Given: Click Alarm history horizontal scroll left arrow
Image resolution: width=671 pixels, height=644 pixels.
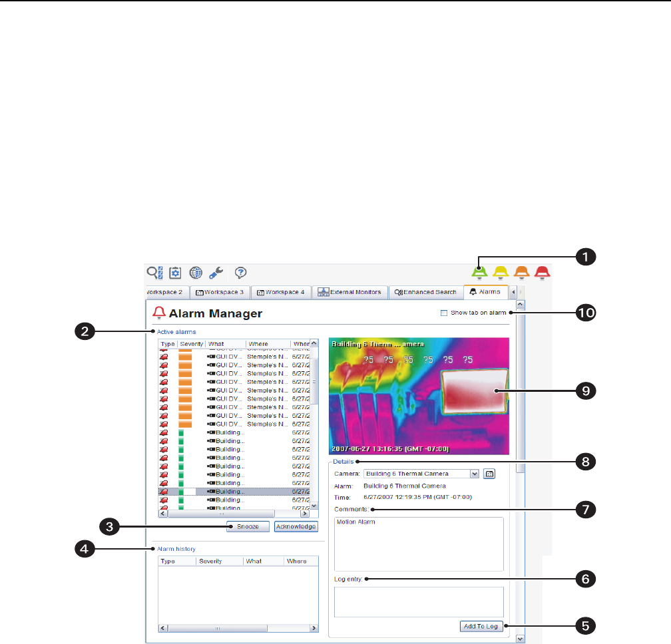Looking at the screenshot, I should (x=163, y=628).
